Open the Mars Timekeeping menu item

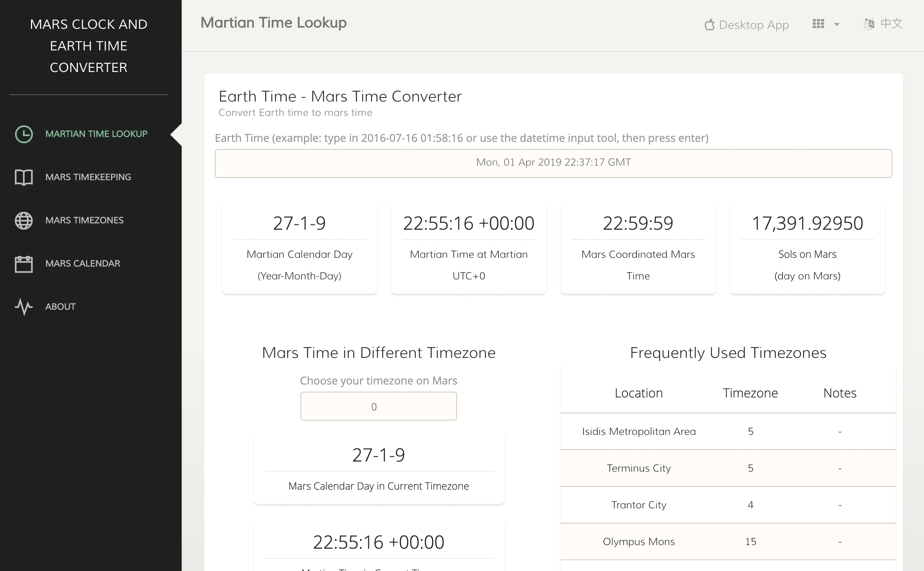tap(88, 177)
